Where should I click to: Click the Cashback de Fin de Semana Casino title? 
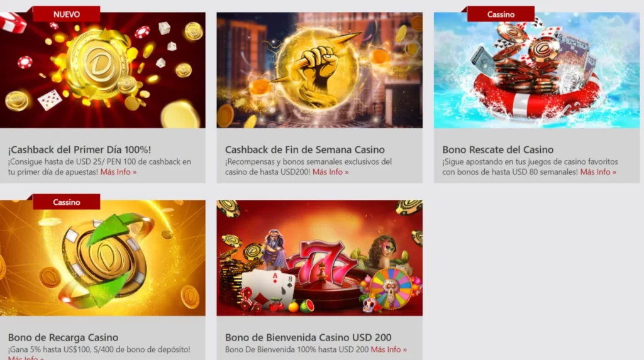305,150
